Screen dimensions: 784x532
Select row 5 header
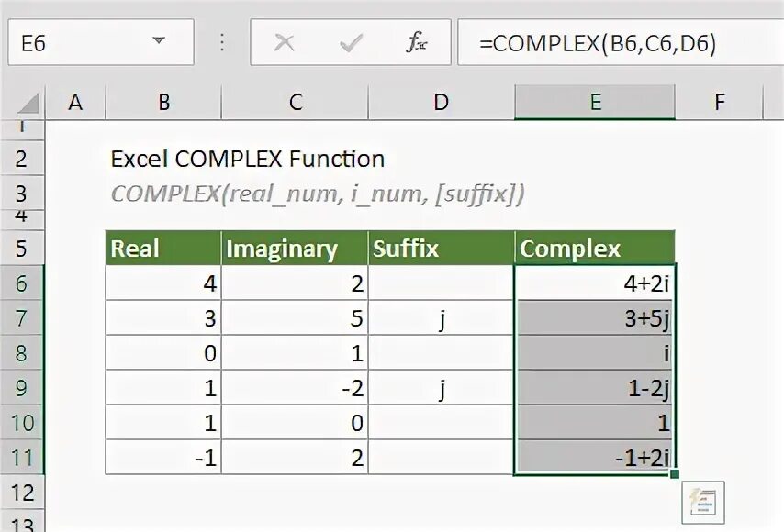(22, 248)
